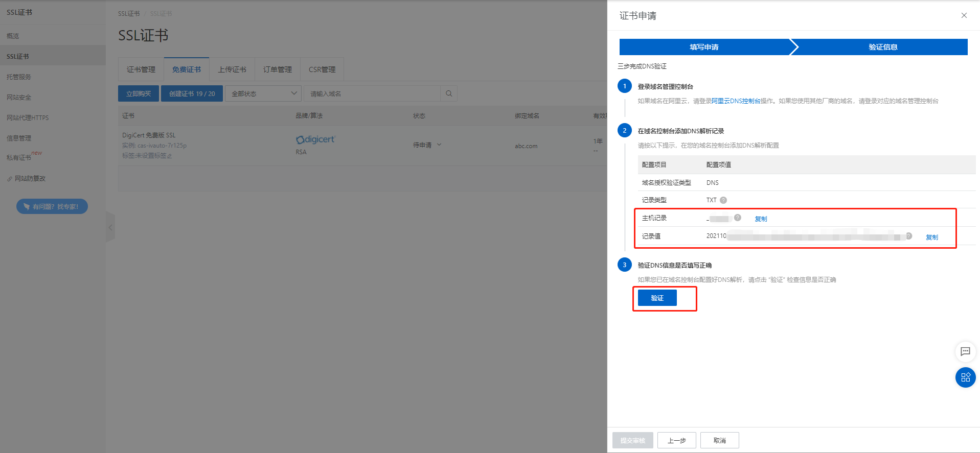Open the 全部状态 status dropdown

pos(263,93)
